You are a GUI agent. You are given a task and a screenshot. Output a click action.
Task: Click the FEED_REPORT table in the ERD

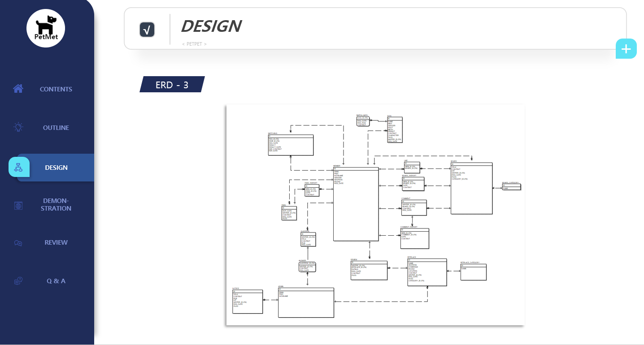point(312,190)
